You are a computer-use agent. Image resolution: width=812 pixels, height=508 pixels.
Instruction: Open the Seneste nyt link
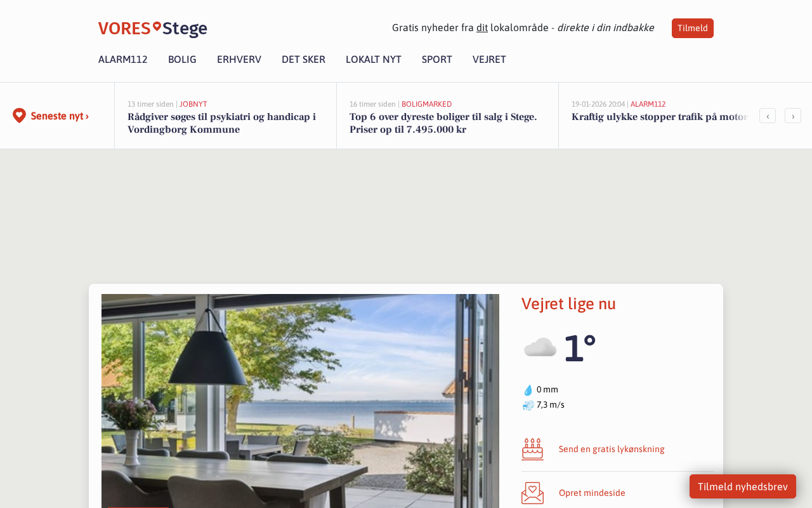click(60, 116)
